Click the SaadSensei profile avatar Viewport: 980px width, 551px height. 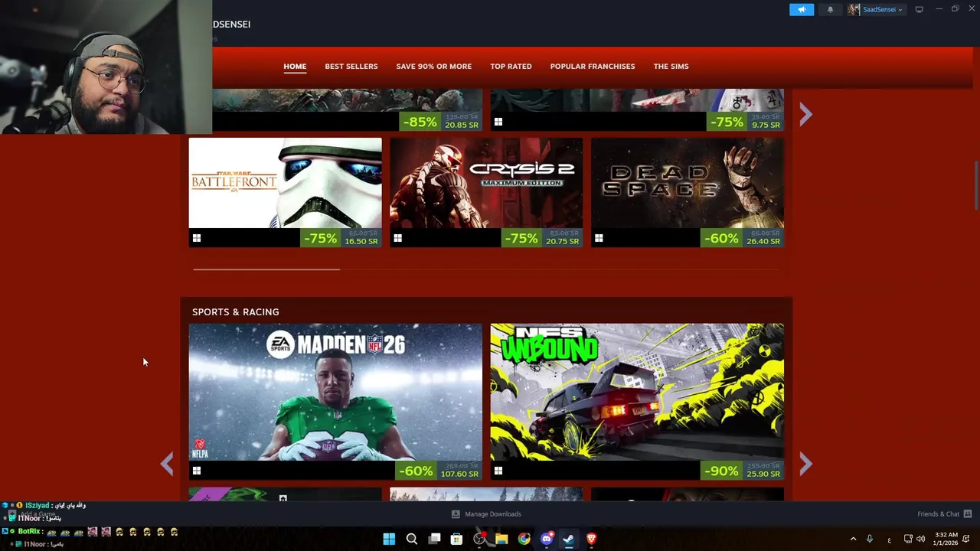click(x=854, y=9)
